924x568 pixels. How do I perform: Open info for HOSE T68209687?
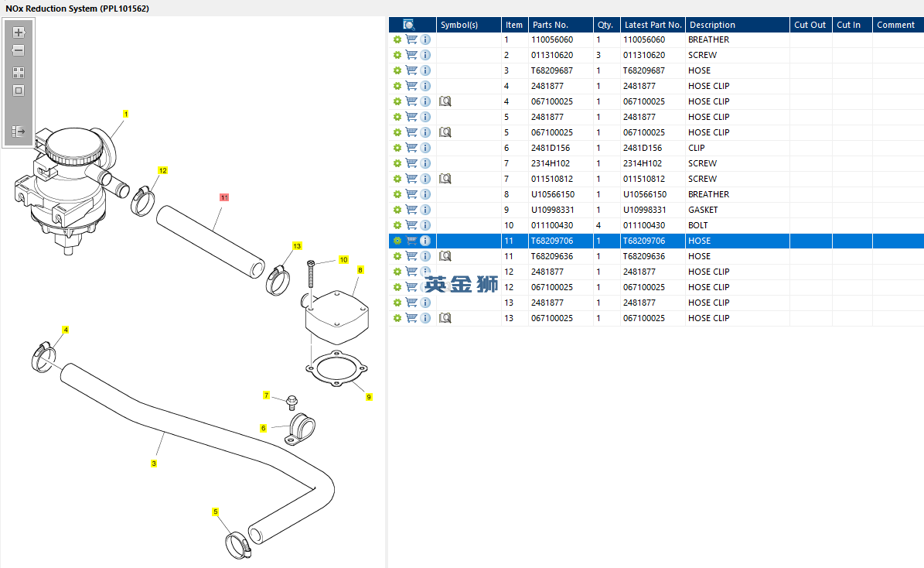point(425,70)
